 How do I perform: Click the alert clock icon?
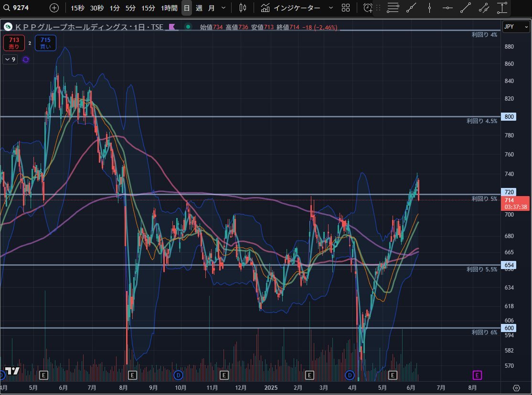[x=367, y=8]
